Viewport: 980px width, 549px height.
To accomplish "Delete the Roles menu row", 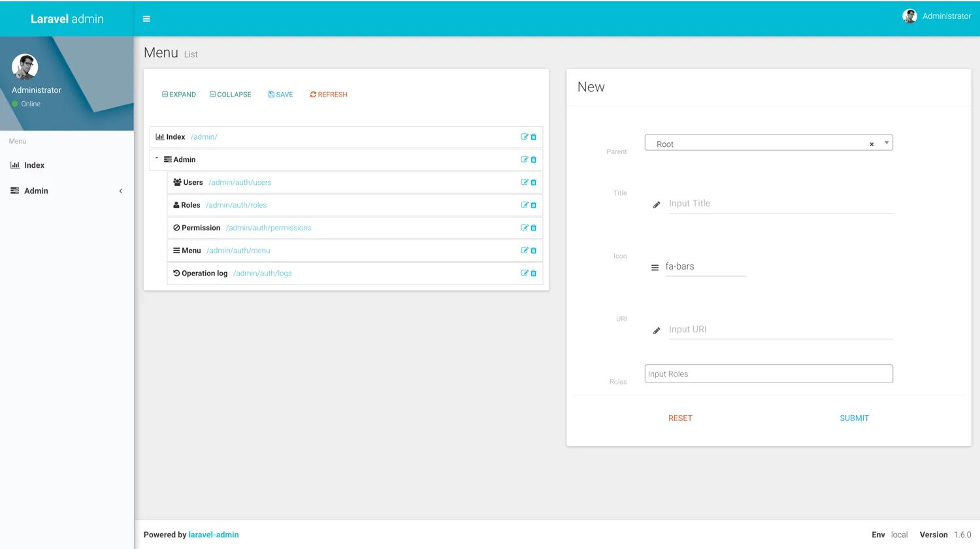I will (533, 205).
